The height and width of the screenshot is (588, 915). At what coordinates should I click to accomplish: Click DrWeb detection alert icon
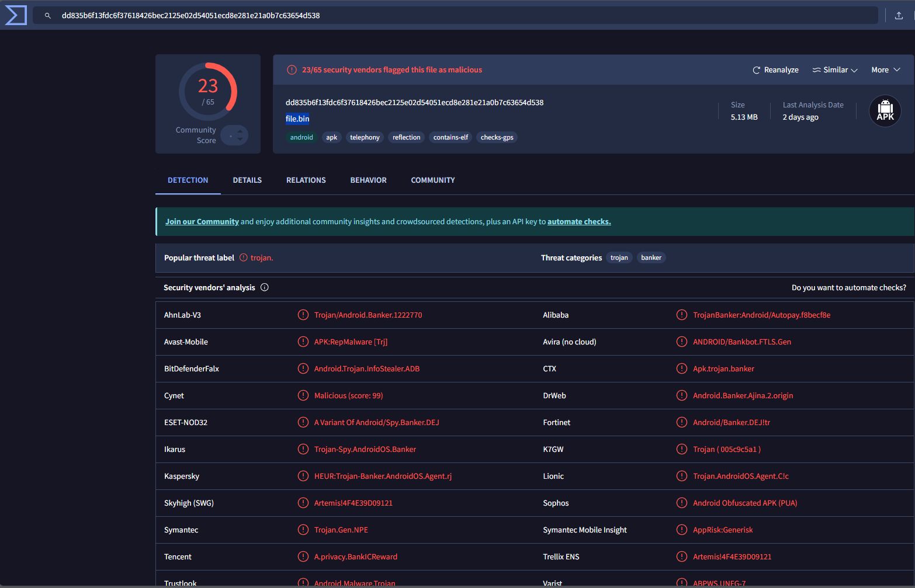(682, 395)
